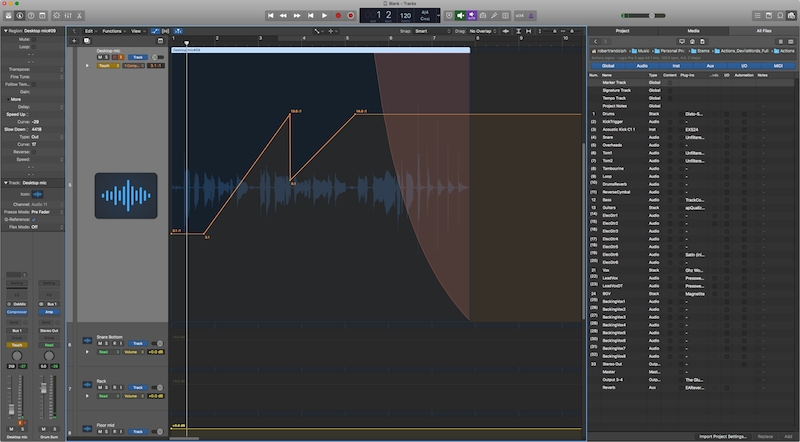Click the Compressor plug-in slot

pyautogui.click(x=19, y=311)
